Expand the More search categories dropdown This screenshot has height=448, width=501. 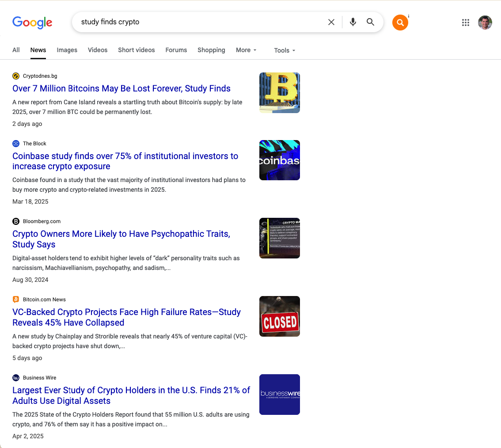click(x=246, y=50)
